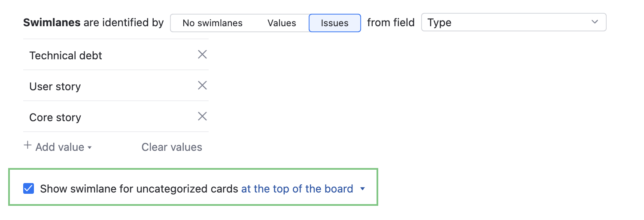Open the 'at the top of the board' position menu
644x220 pixels.
(297, 189)
